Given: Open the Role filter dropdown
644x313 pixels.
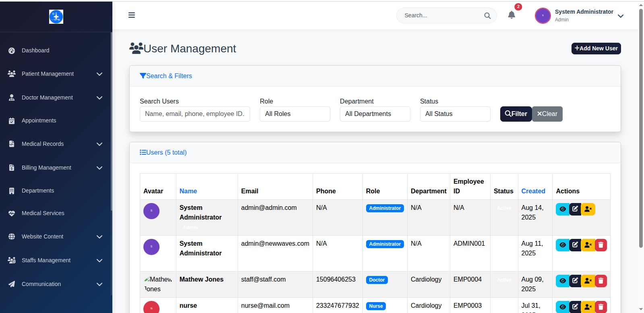Looking at the screenshot, I should click(295, 114).
